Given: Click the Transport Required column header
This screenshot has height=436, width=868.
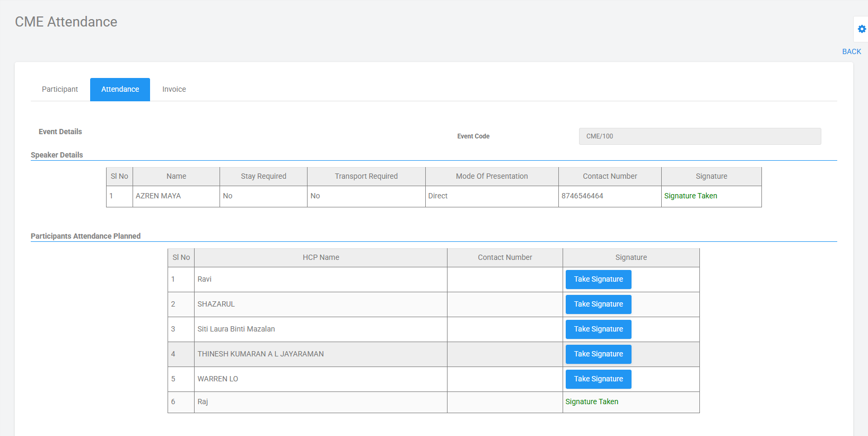Looking at the screenshot, I should click(x=366, y=177).
